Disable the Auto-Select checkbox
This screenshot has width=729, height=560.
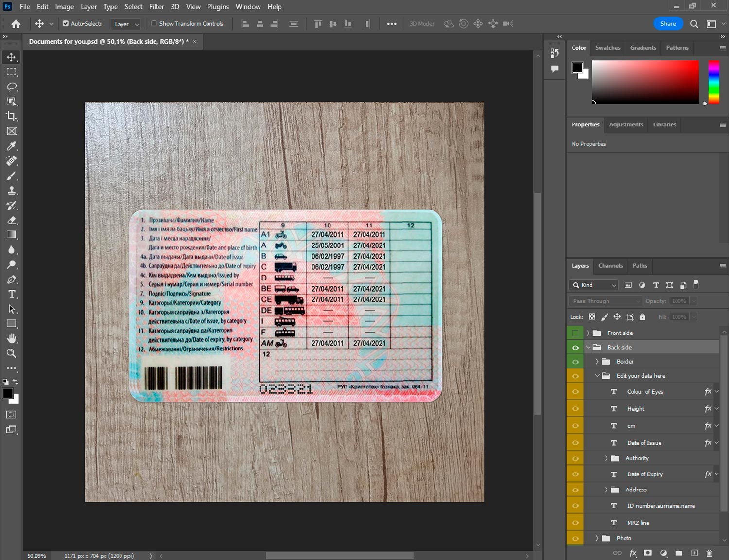66,23
